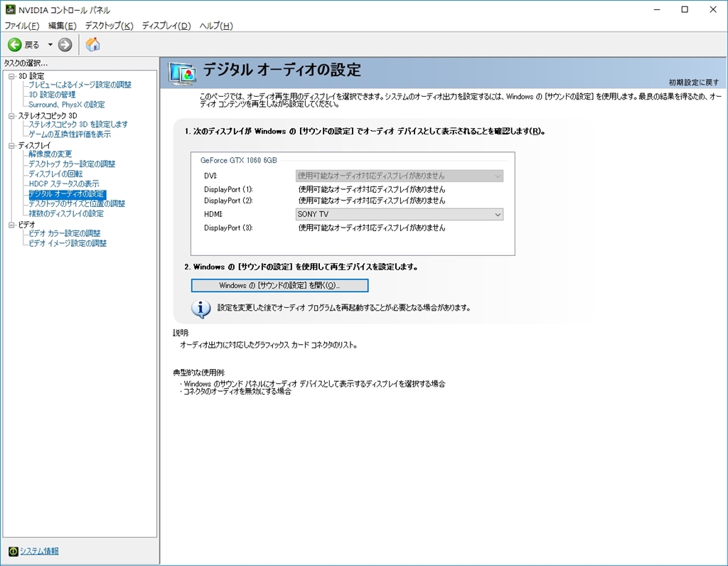Click the 戻る label in toolbar
This screenshot has width=728, height=566.
click(32, 45)
